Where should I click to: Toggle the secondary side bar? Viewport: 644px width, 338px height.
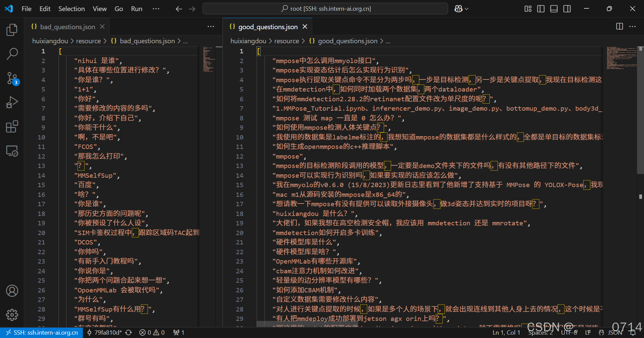pyautogui.click(x=567, y=9)
